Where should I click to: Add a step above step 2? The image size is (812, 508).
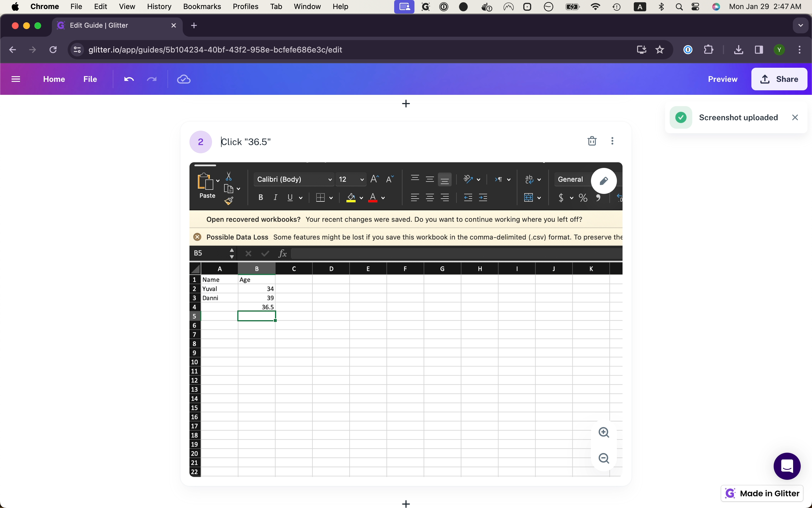pos(406,104)
